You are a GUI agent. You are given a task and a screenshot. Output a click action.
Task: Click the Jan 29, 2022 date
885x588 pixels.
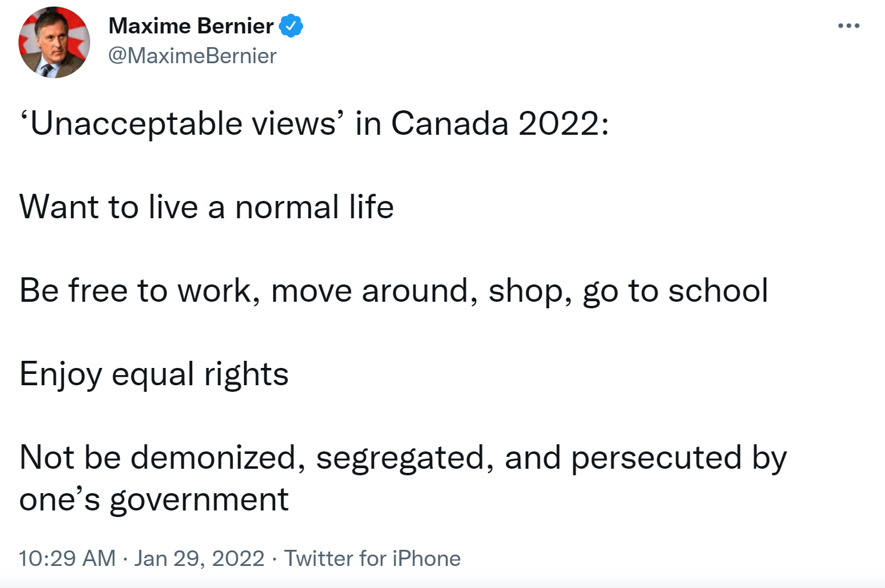click(x=199, y=559)
